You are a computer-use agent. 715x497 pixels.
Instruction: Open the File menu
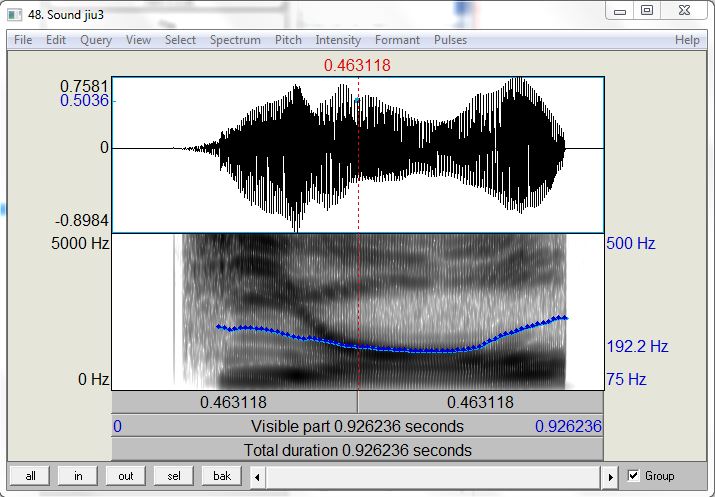pyautogui.click(x=23, y=40)
